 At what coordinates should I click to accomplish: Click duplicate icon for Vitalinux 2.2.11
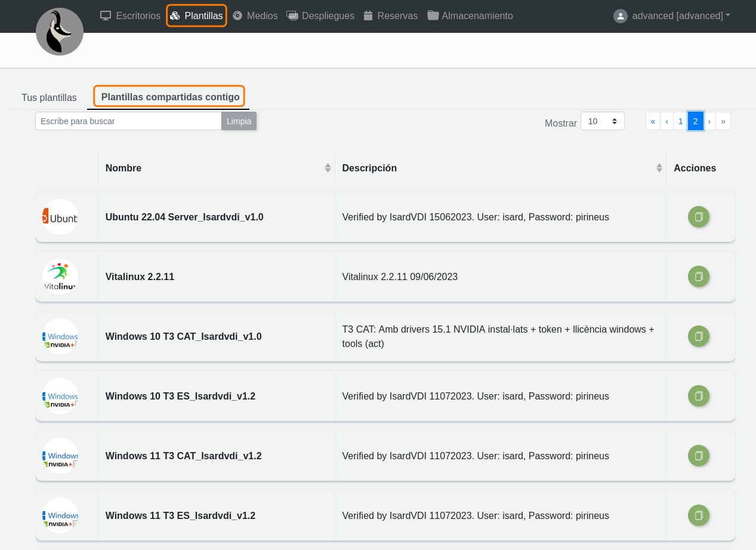pyautogui.click(x=699, y=276)
